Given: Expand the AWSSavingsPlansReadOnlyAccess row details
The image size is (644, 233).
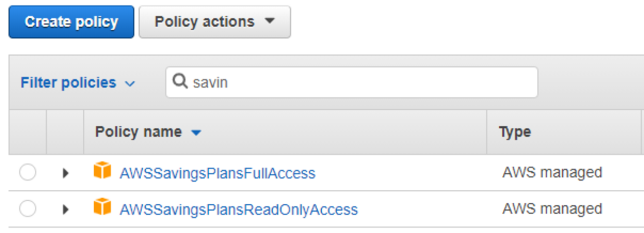Looking at the screenshot, I should point(65,209).
